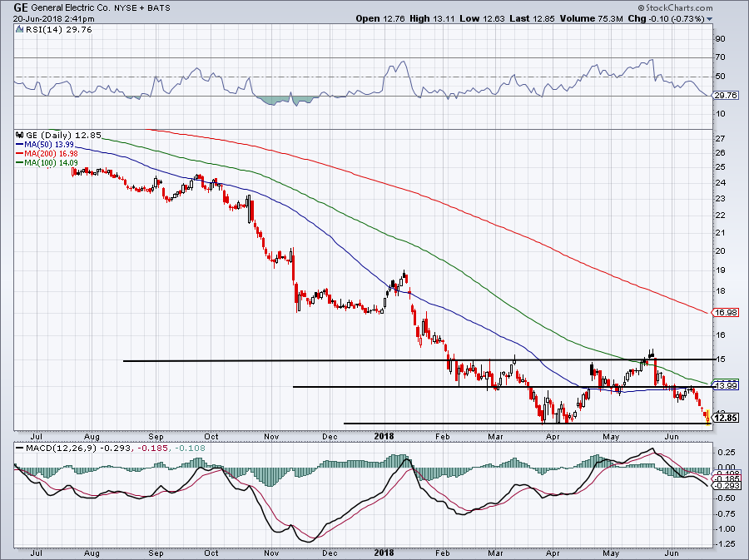Click the candlestick icon beside GE (Daily)
This screenshot has width=749, height=560.
(x=20, y=135)
